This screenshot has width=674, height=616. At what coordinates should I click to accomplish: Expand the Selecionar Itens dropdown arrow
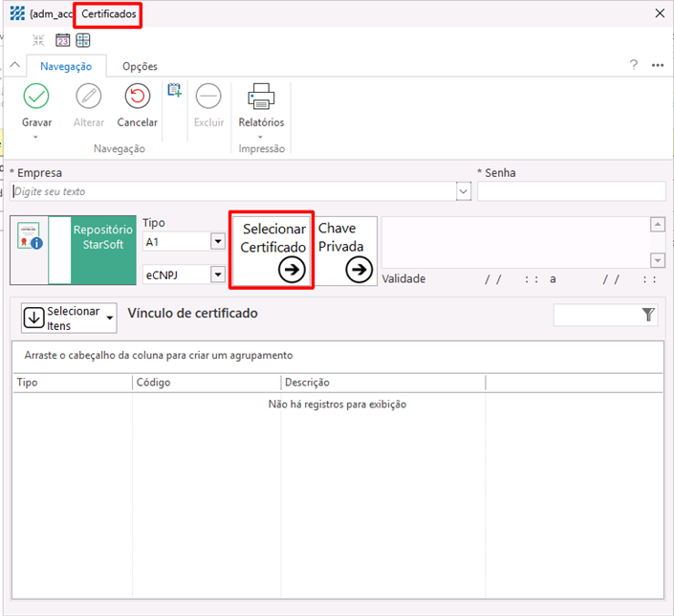pyautogui.click(x=110, y=318)
